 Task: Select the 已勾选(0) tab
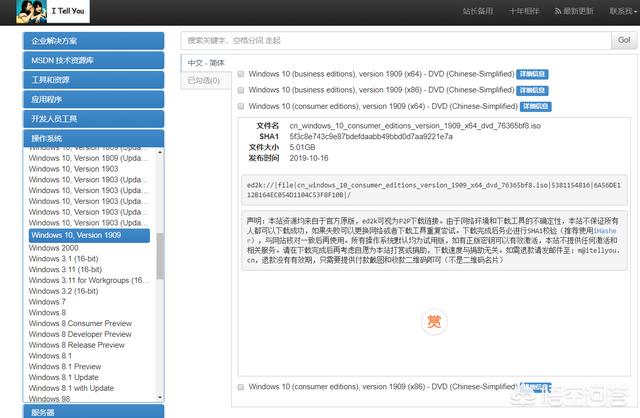coord(204,80)
